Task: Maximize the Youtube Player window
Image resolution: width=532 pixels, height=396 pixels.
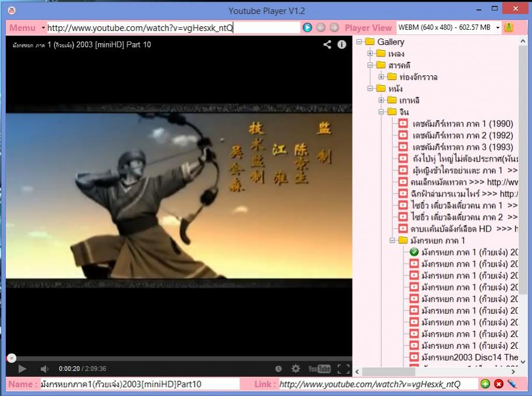Action: click(x=495, y=9)
